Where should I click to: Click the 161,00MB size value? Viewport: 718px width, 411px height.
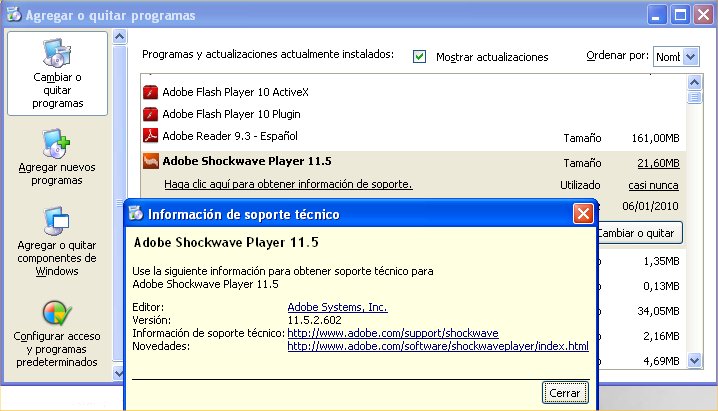tap(655, 138)
